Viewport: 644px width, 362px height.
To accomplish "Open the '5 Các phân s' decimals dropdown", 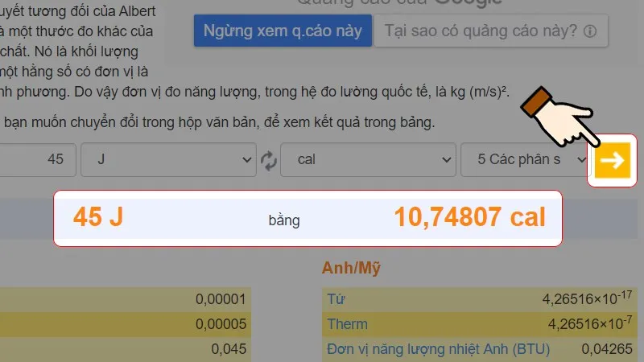I will [x=526, y=159].
